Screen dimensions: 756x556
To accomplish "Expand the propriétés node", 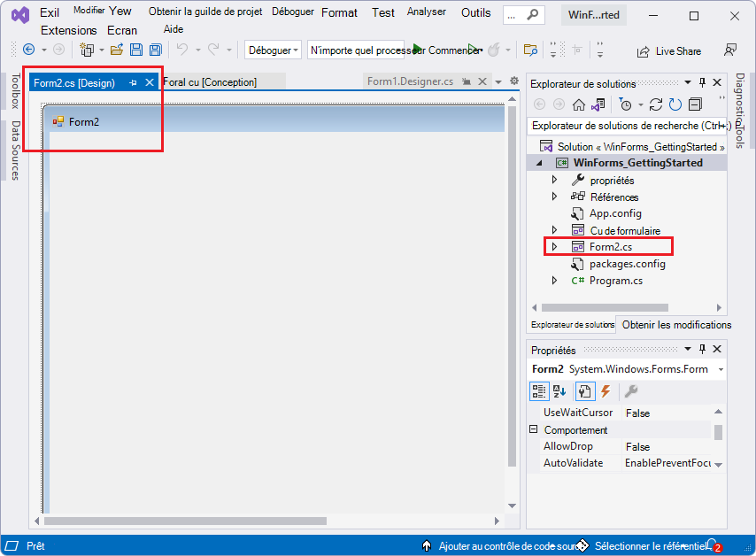I will click(554, 180).
